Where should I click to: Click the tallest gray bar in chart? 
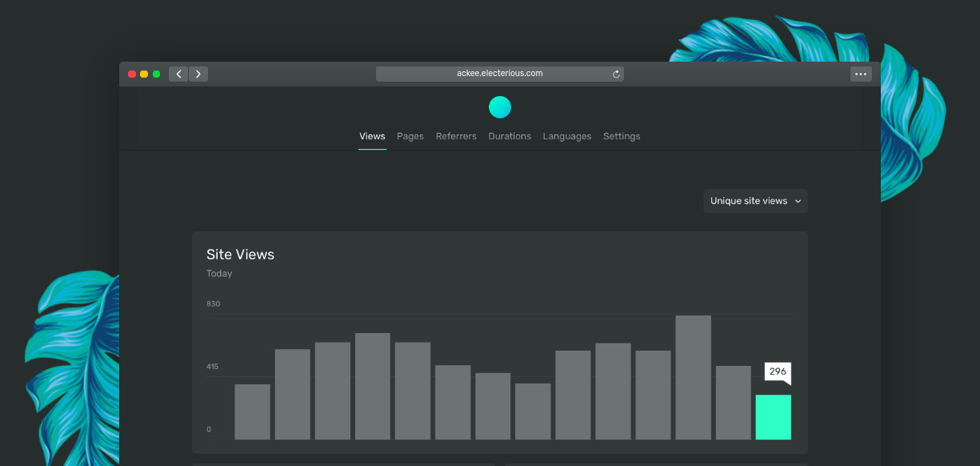(x=694, y=377)
